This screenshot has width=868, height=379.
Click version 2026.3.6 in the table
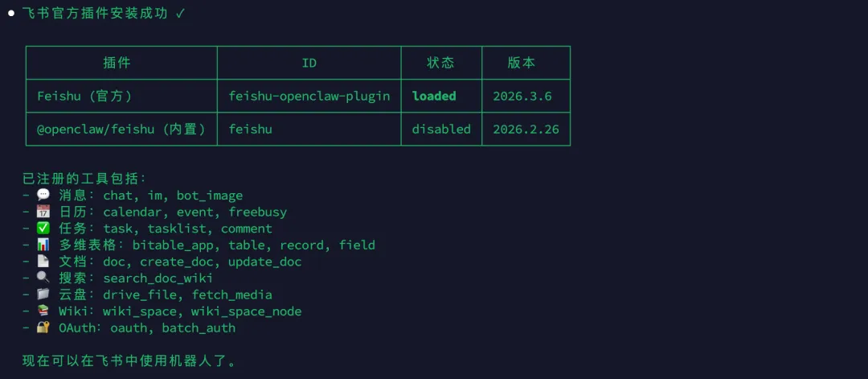522,96
